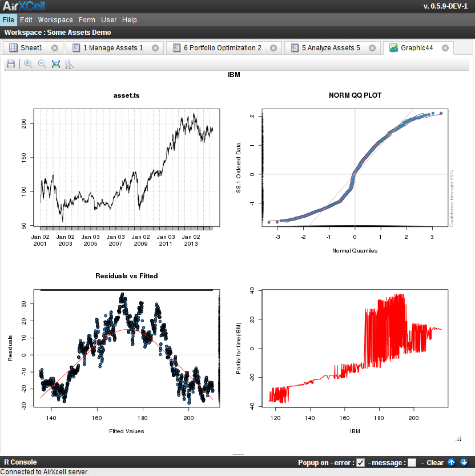Click the Save graphic icon
This screenshot has width=475, height=476.
tap(11, 64)
